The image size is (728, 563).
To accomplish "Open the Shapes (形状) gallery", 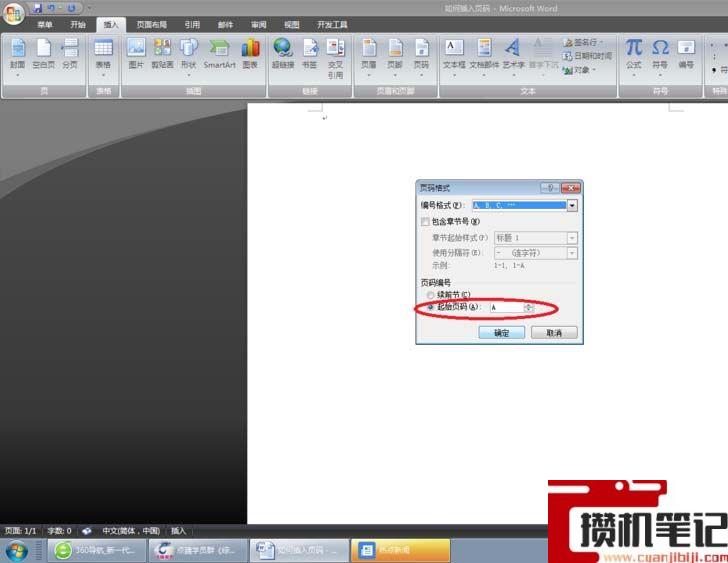I will point(188,57).
